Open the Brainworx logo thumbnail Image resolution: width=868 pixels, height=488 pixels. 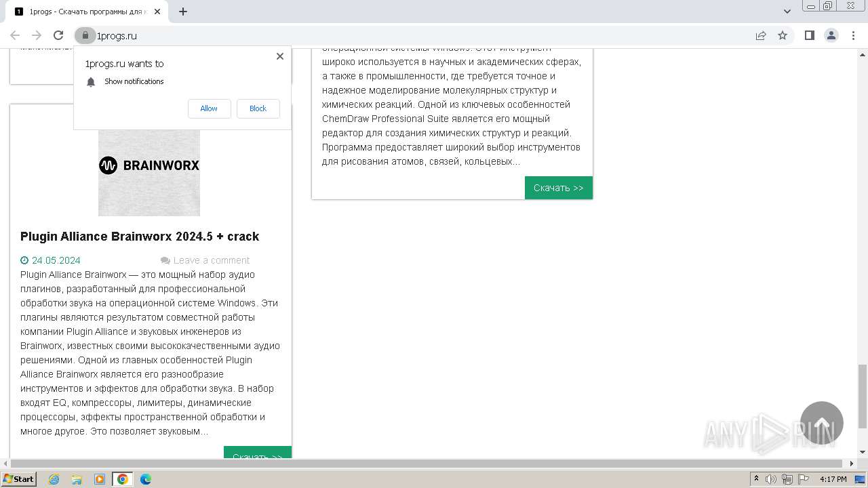149,172
